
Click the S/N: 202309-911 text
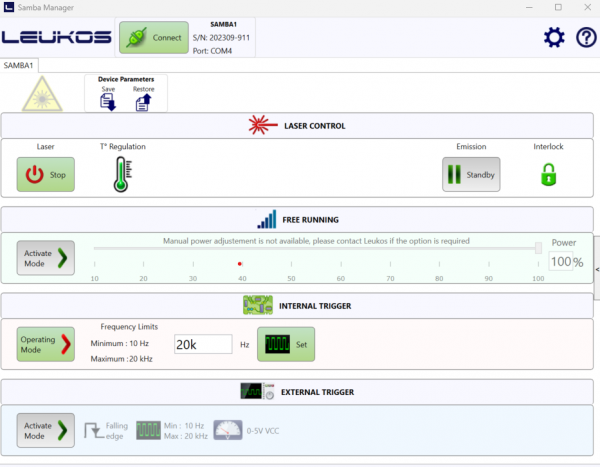coord(221,38)
